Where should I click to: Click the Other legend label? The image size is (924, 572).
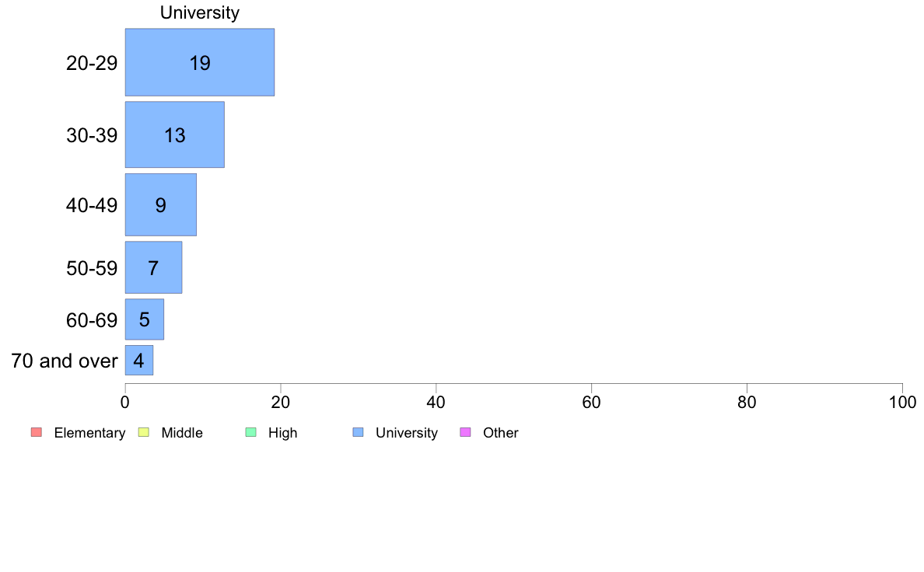pos(501,433)
